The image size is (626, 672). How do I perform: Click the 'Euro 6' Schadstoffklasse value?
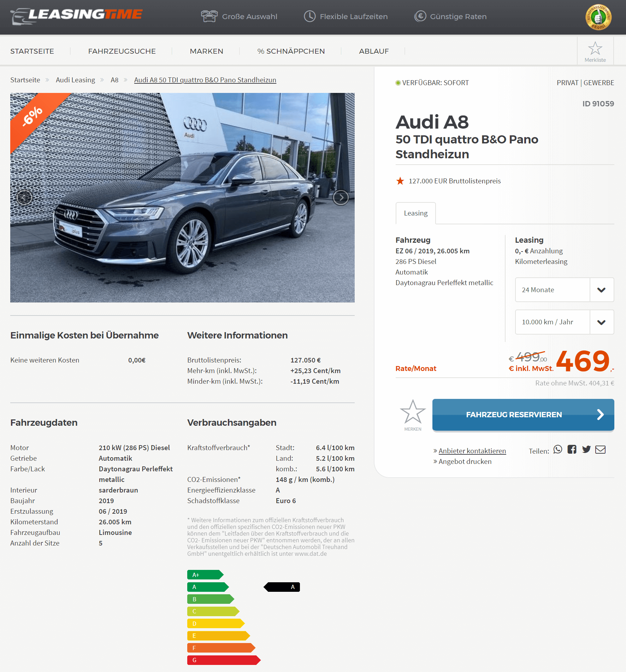(286, 501)
